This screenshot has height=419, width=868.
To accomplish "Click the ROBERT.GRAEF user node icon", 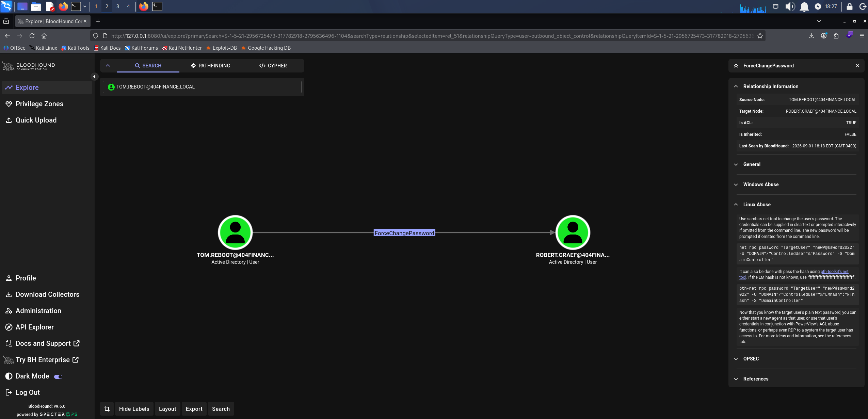I will [x=573, y=232].
